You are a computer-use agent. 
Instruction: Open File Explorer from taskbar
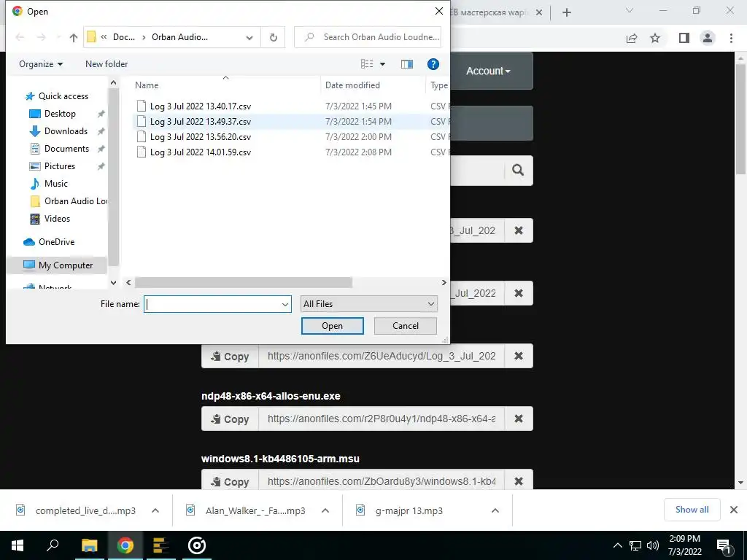click(89, 545)
